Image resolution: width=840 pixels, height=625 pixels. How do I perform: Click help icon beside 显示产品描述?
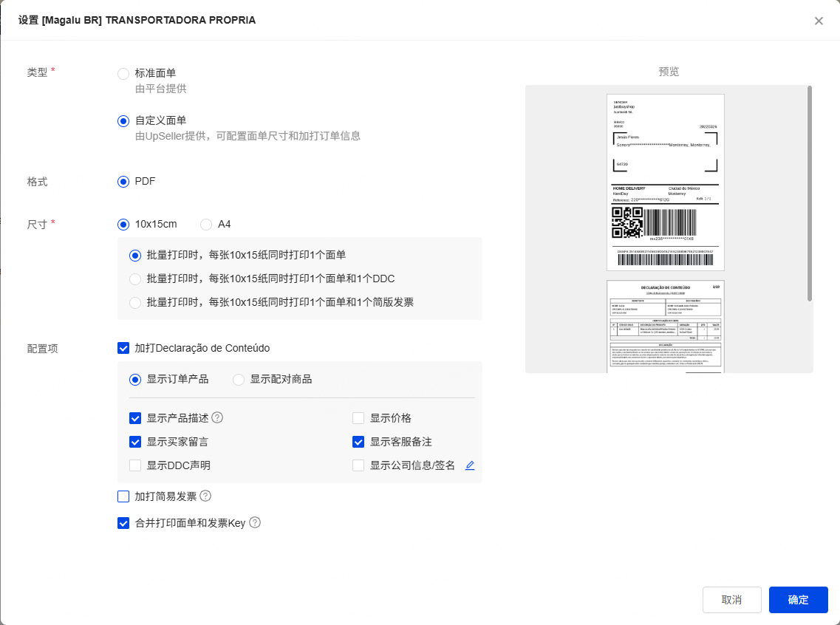tap(217, 417)
